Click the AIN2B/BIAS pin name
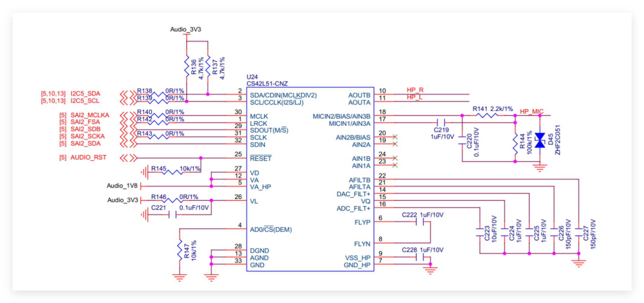 353,138
